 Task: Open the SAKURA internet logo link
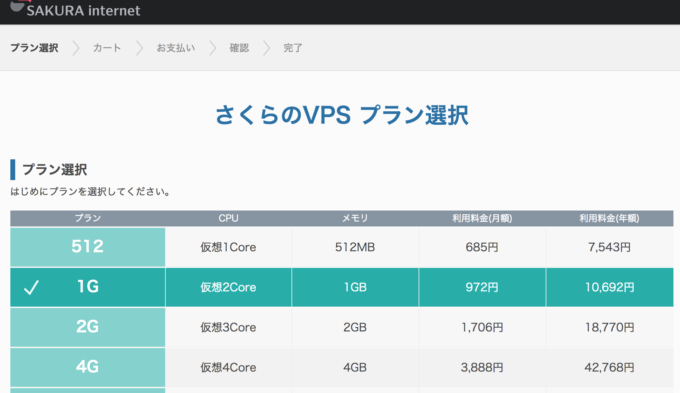(75, 9)
